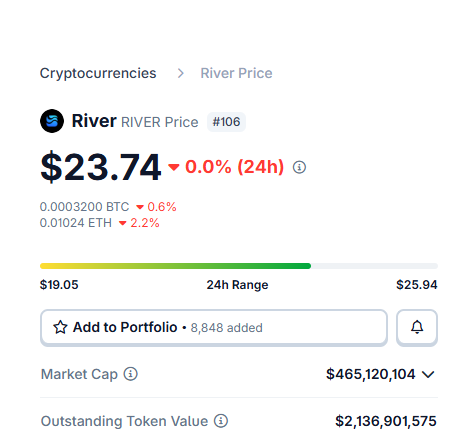Click the star icon in Add to Portfolio
459x436 pixels.
point(60,327)
